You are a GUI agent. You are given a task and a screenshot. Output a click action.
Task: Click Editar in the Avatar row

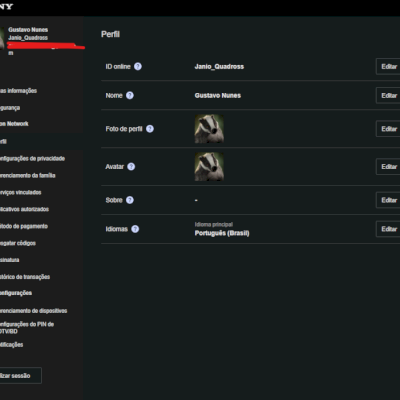[388, 166]
